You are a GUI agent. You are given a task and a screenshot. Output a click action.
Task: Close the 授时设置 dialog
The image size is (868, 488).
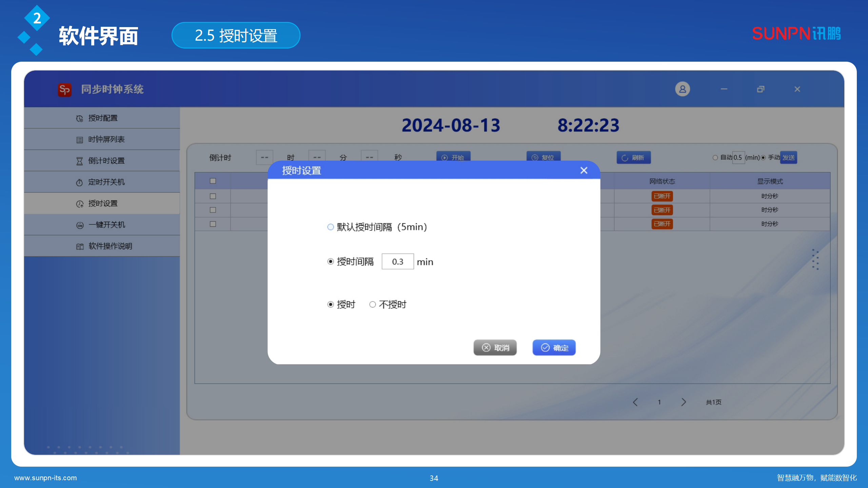tap(584, 170)
